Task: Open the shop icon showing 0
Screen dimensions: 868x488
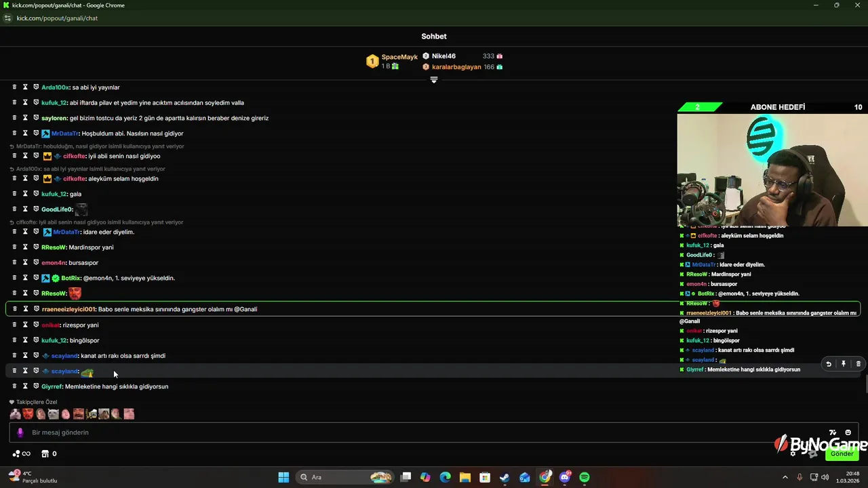Action: pyautogui.click(x=49, y=453)
